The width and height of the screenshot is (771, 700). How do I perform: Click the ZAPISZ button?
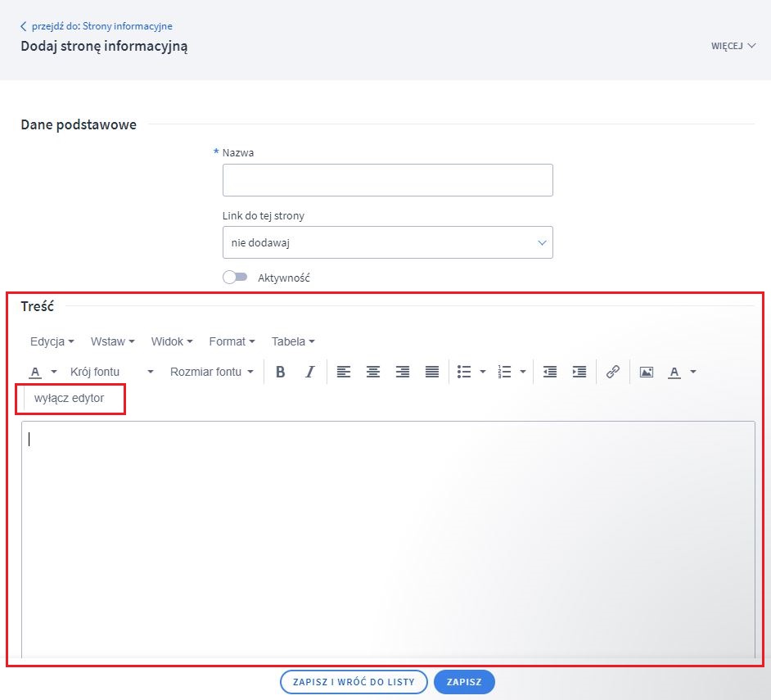464,682
